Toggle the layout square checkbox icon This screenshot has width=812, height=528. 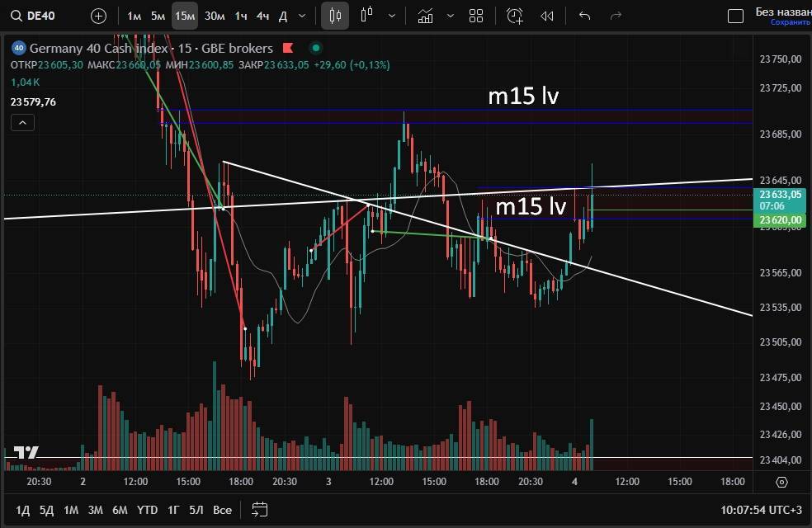tap(734, 16)
